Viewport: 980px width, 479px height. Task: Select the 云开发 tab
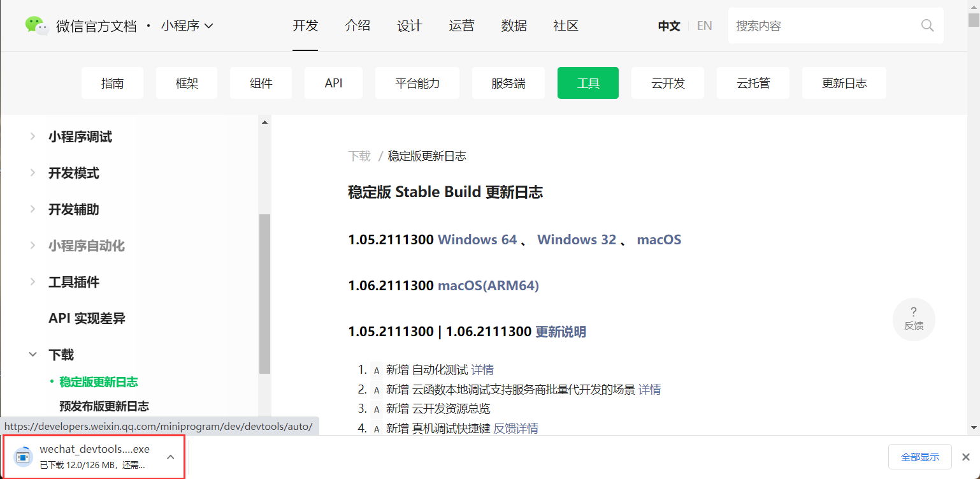(x=668, y=83)
